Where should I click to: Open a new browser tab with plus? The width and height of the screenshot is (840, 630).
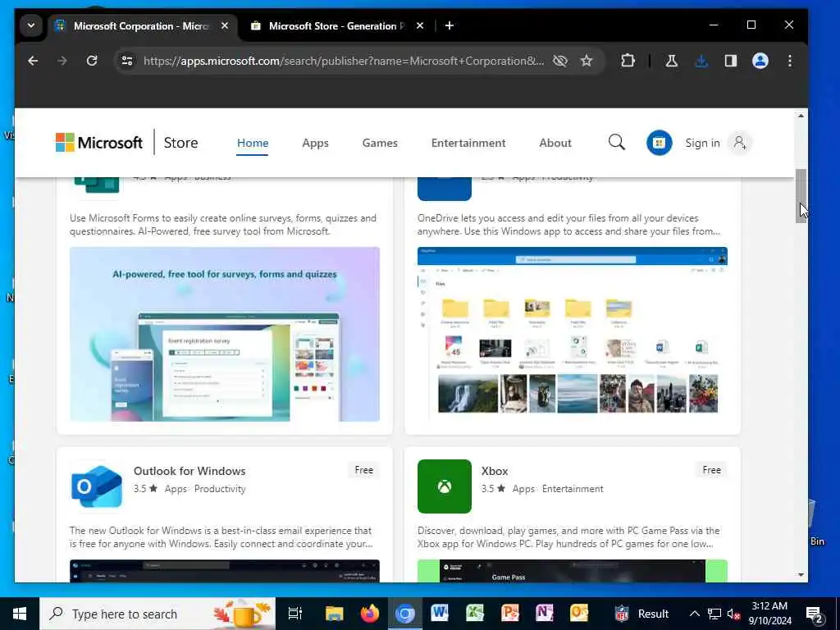click(450, 25)
